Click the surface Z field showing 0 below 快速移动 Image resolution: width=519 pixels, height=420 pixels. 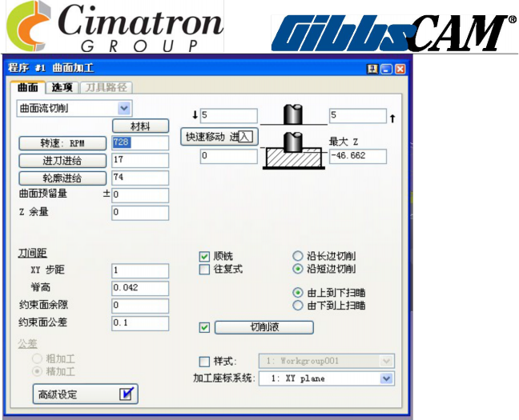point(229,157)
